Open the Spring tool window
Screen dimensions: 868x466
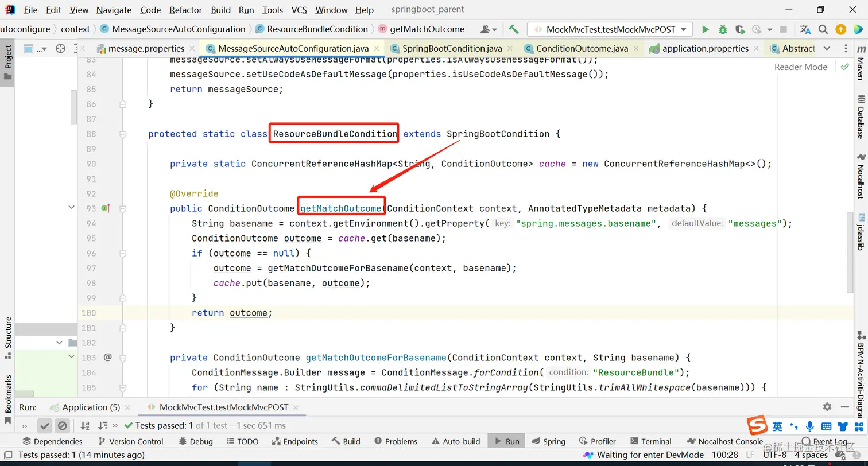548,441
